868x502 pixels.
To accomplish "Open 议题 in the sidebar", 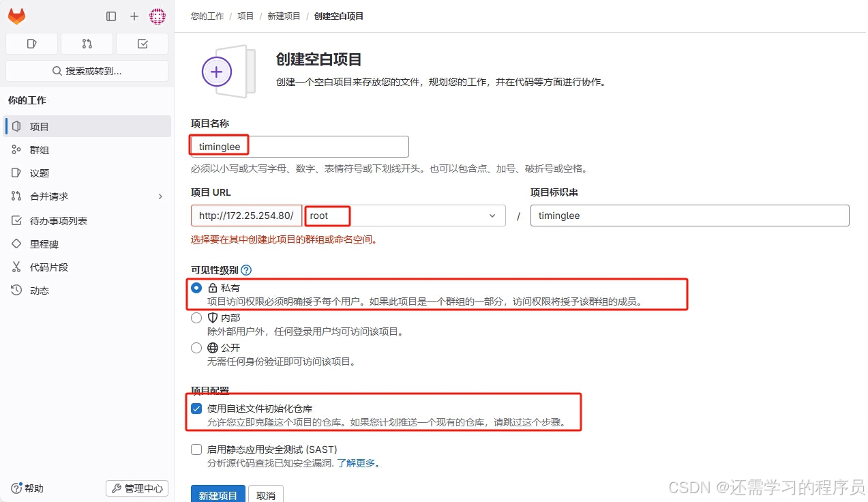I will tap(88, 173).
